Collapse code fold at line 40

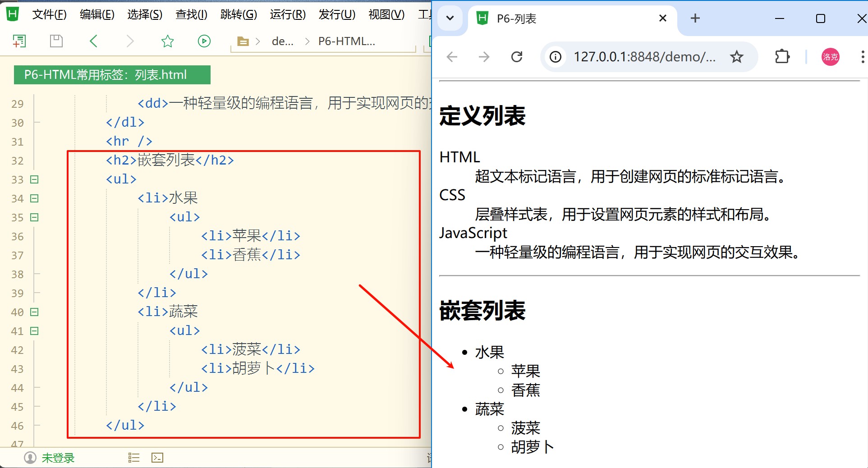(34, 312)
